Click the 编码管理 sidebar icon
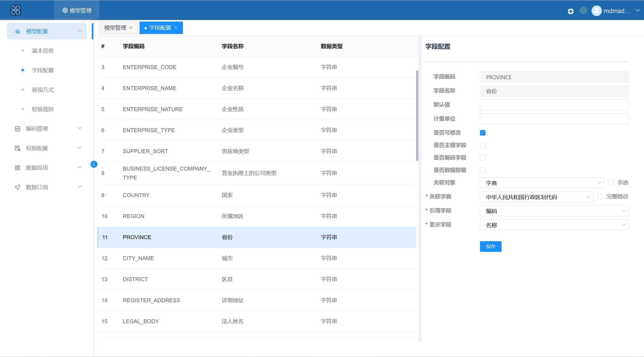This screenshot has width=644, height=357. [x=17, y=129]
